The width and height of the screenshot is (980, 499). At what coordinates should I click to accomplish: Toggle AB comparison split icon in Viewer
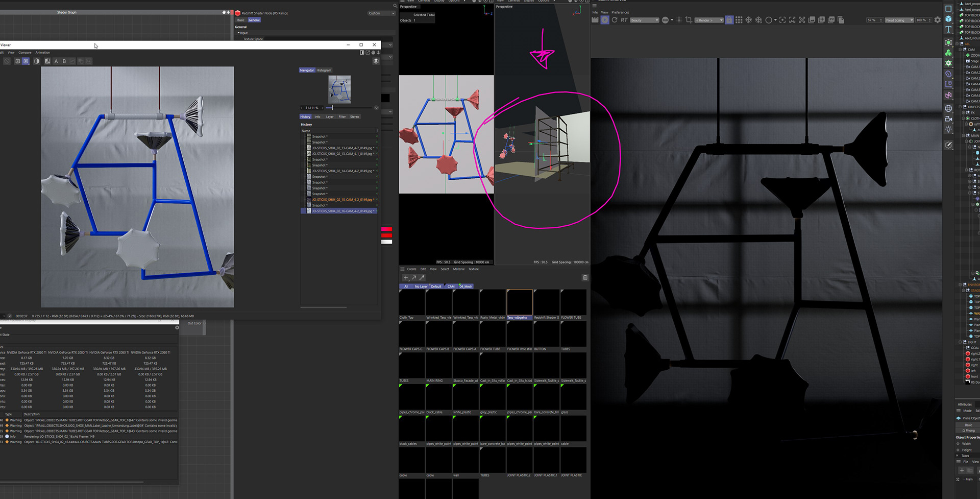tap(47, 61)
